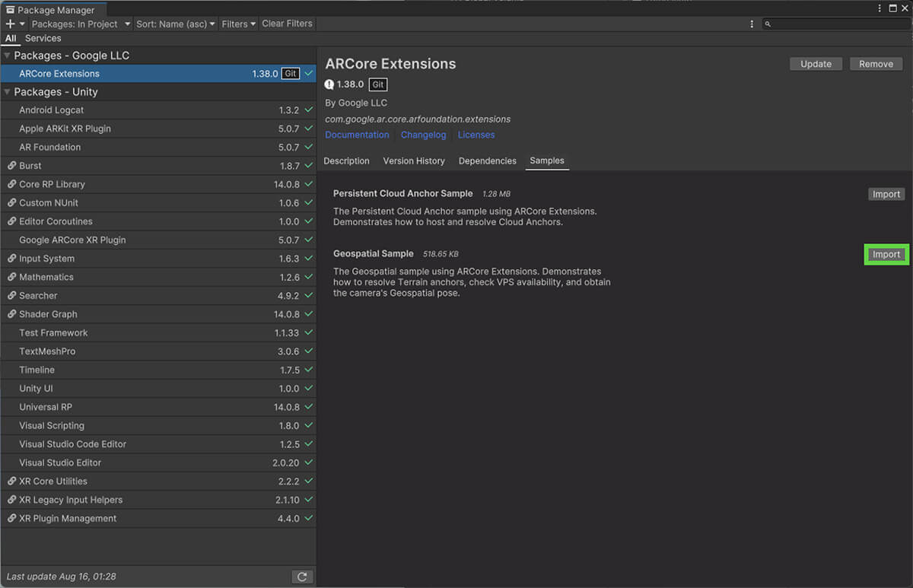Open the Dependencies tab
The width and height of the screenshot is (913, 588).
488,161
